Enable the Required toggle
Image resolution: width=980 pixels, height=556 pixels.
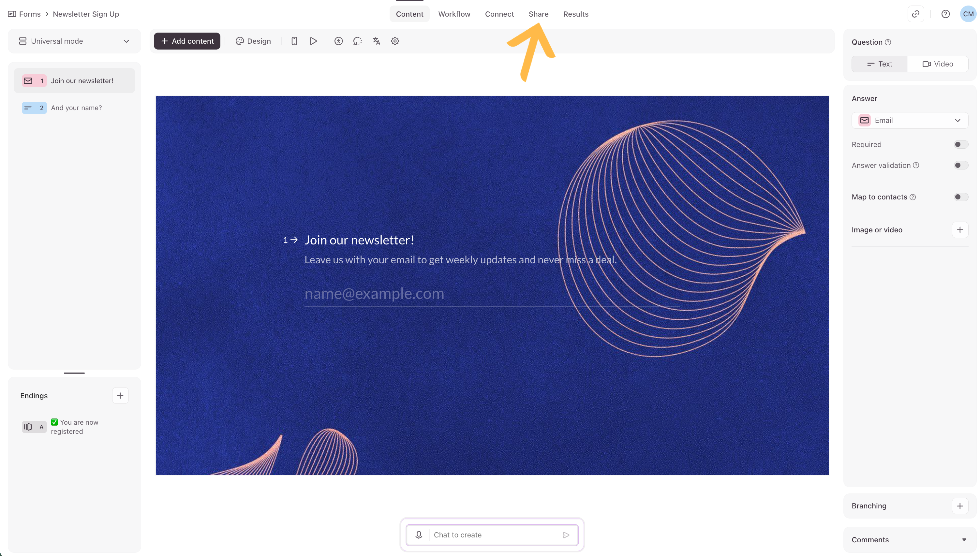click(960, 144)
